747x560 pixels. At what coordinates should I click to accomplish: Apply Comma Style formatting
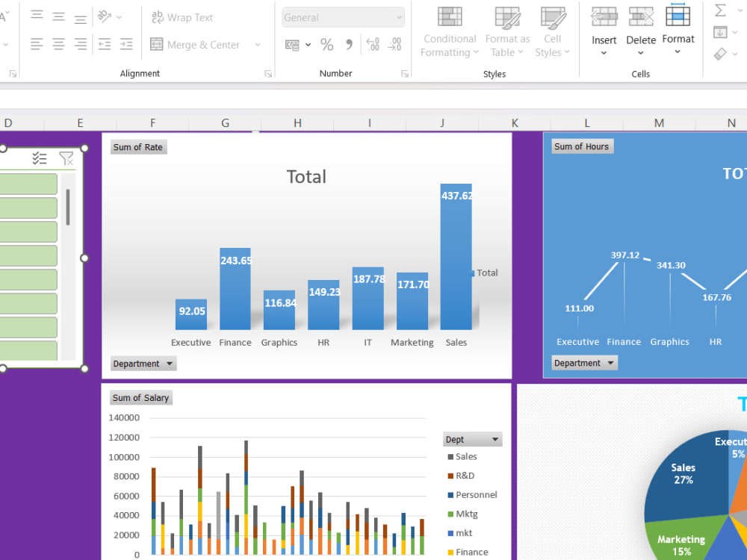349,45
